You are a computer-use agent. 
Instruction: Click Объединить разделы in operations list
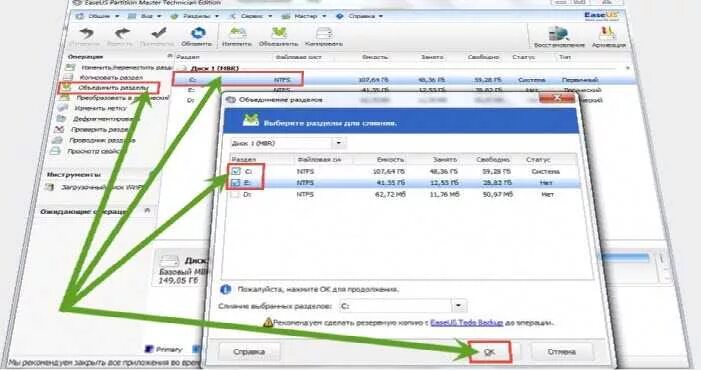(113, 88)
